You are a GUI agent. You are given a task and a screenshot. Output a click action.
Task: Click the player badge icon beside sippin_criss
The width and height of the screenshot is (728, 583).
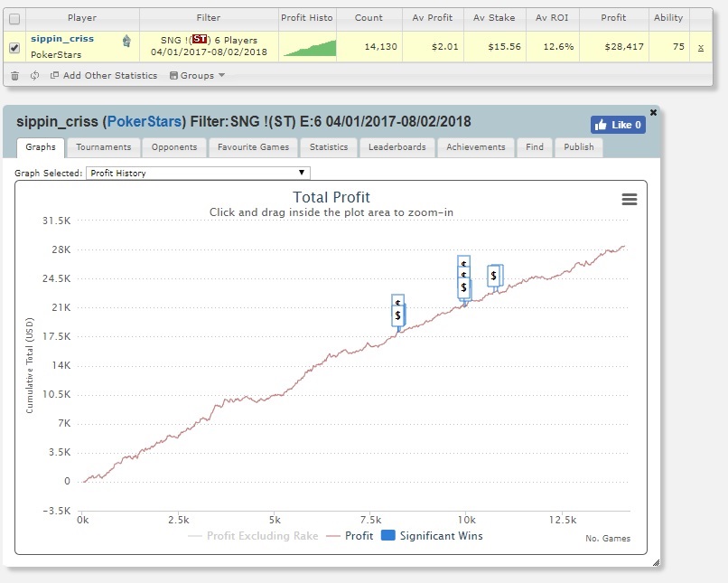[126, 42]
